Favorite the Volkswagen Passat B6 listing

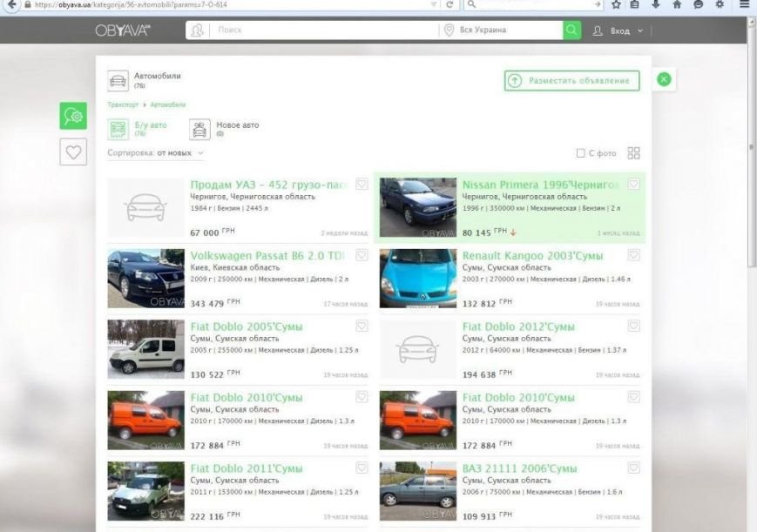click(x=362, y=255)
